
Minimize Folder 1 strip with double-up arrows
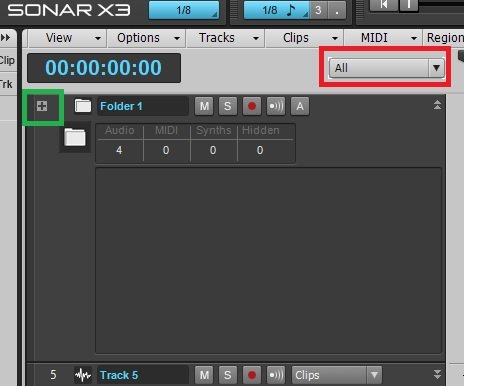point(437,105)
